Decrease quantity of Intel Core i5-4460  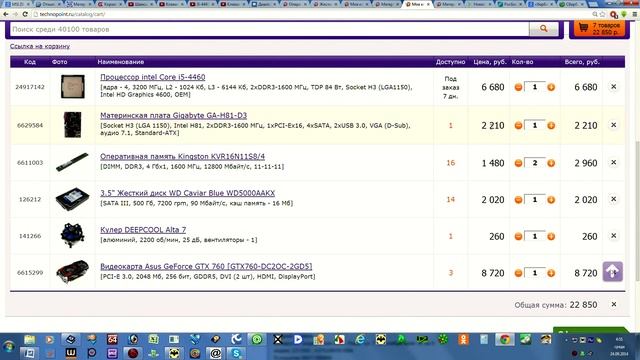point(518,87)
